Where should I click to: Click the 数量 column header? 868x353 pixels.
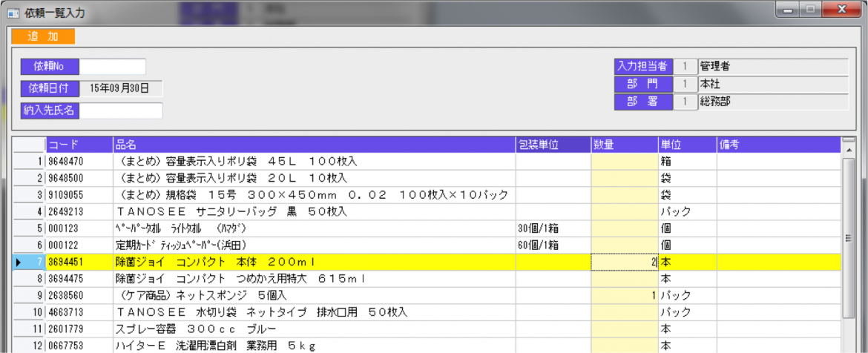click(x=625, y=145)
